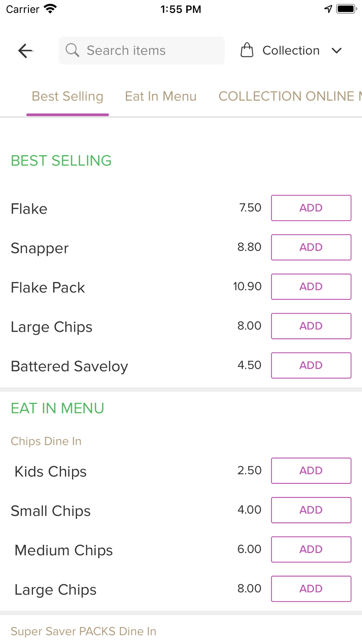This screenshot has height=644, width=362.
Task: Tap the battery status icon
Action: coord(346,9)
